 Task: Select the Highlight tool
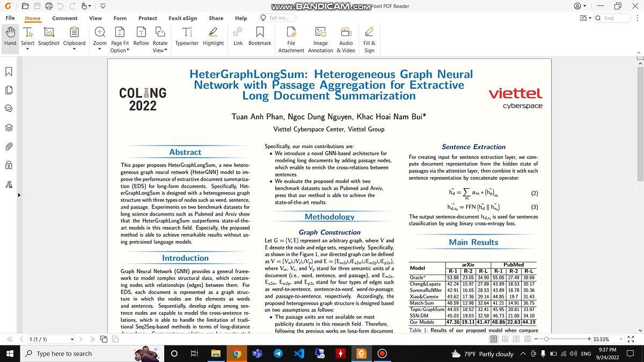[x=213, y=38]
